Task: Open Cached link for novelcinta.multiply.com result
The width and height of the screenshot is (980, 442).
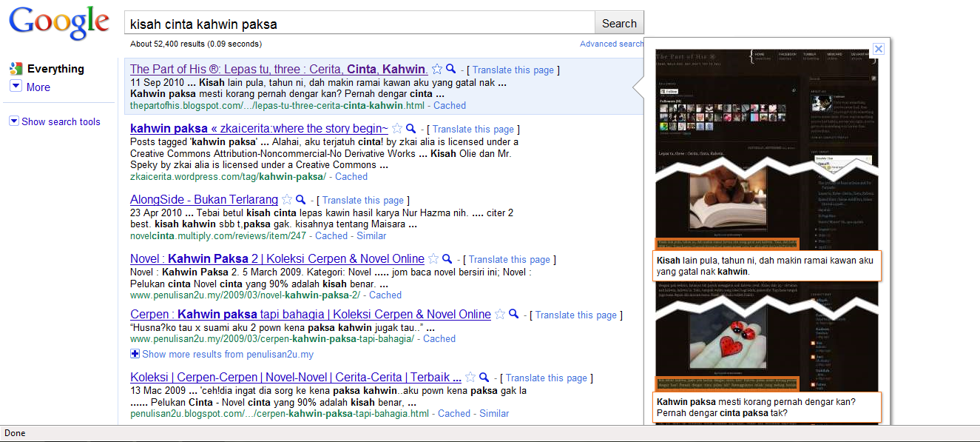Action: click(x=331, y=235)
